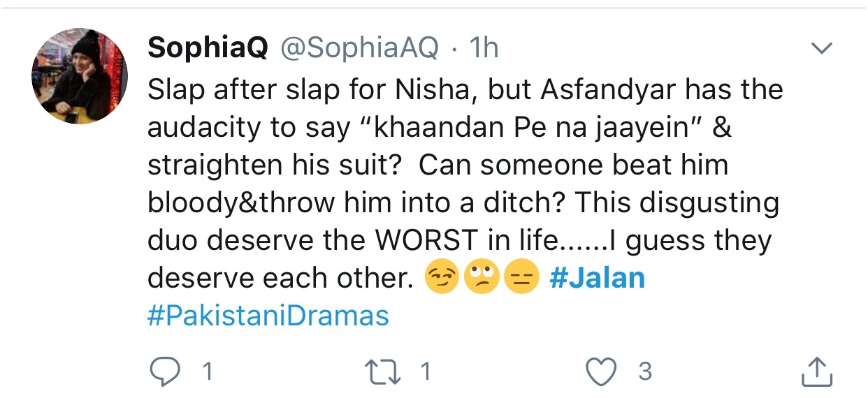
Task: Expand the tweet options chevron
Action: tap(821, 49)
